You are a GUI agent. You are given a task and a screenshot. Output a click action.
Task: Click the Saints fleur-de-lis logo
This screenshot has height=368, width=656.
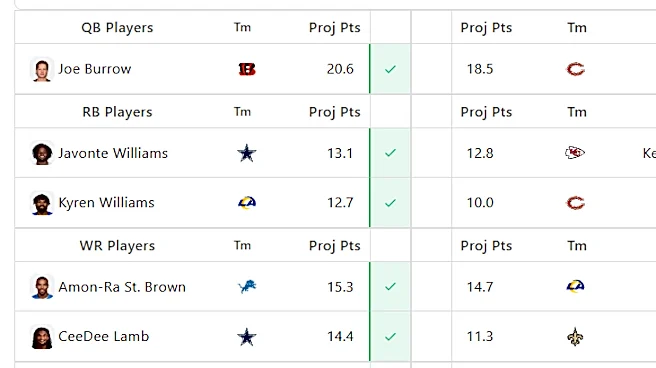pos(575,337)
